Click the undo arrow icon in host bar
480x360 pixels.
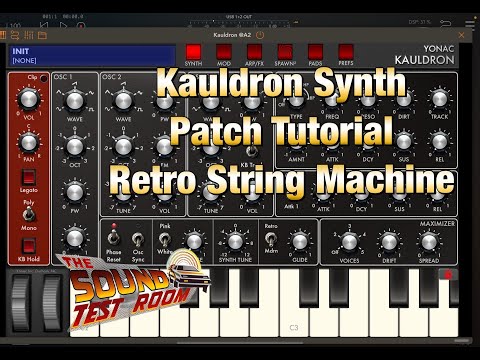[x=445, y=23]
